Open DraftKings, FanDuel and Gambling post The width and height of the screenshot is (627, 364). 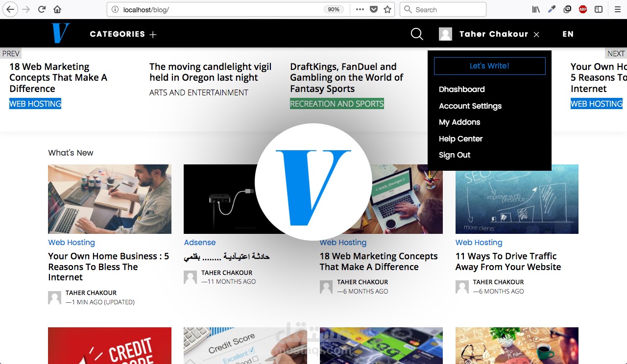[346, 78]
